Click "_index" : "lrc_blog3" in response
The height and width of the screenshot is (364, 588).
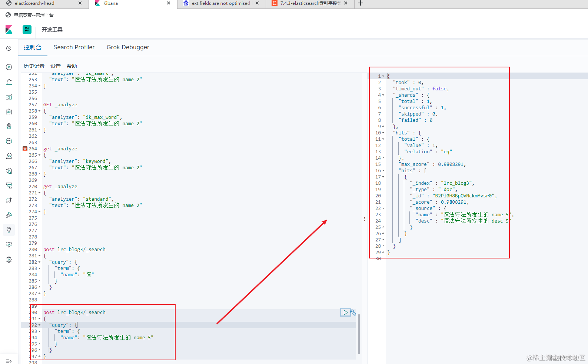(x=442, y=183)
